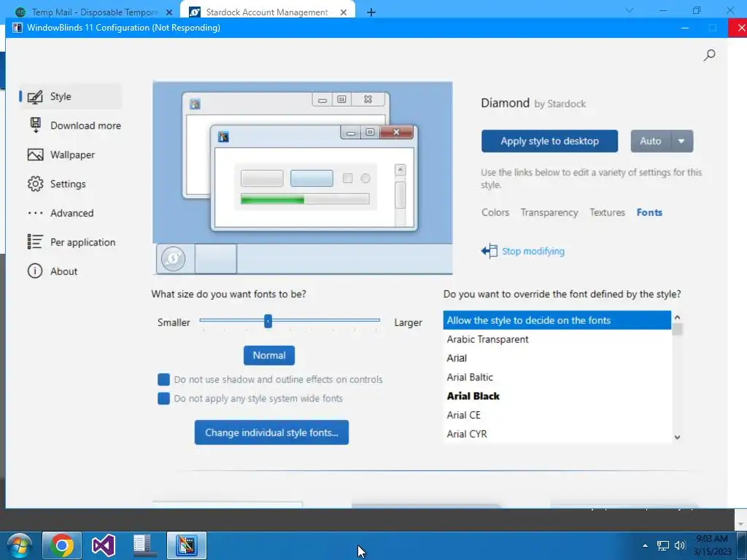
Task: Click font list scroll up arrow
Action: 677,317
